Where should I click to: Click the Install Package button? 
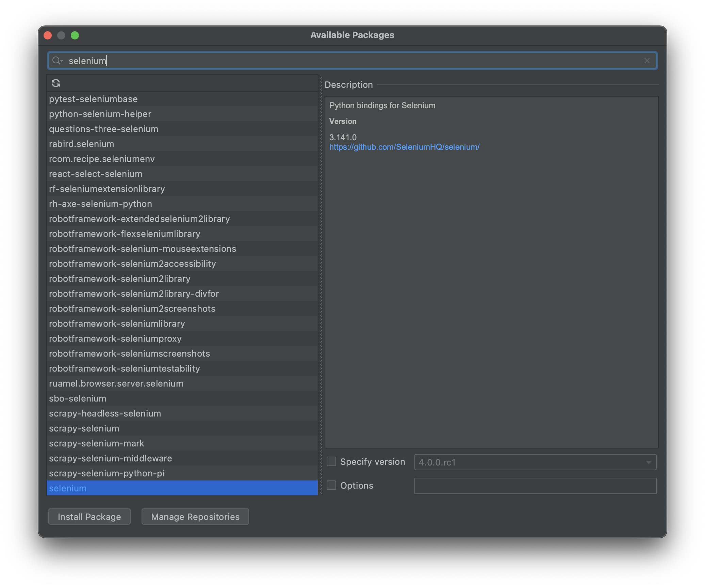tap(89, 517)
